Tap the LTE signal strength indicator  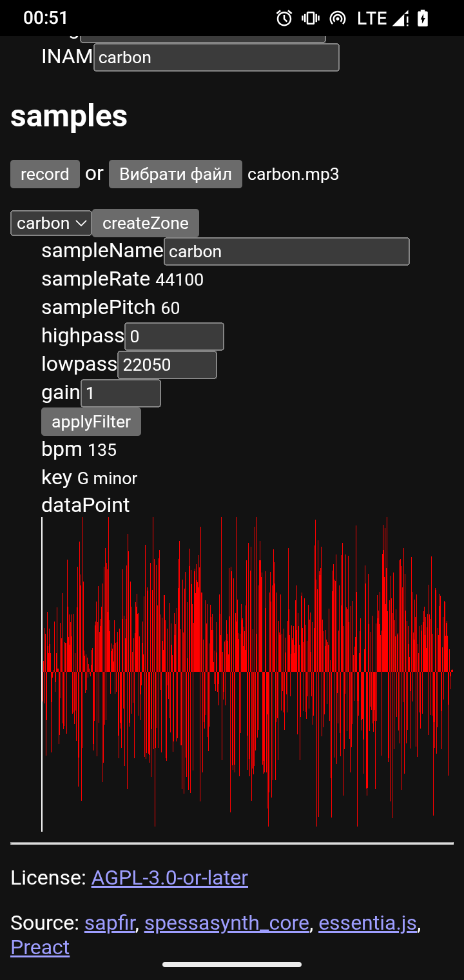[x=383, y=18]
